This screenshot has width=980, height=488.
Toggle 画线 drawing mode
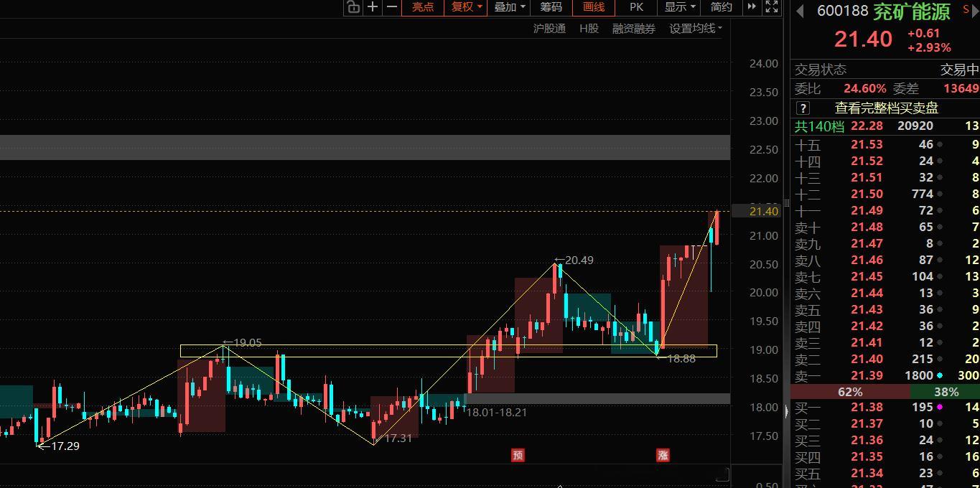point(594,7)
